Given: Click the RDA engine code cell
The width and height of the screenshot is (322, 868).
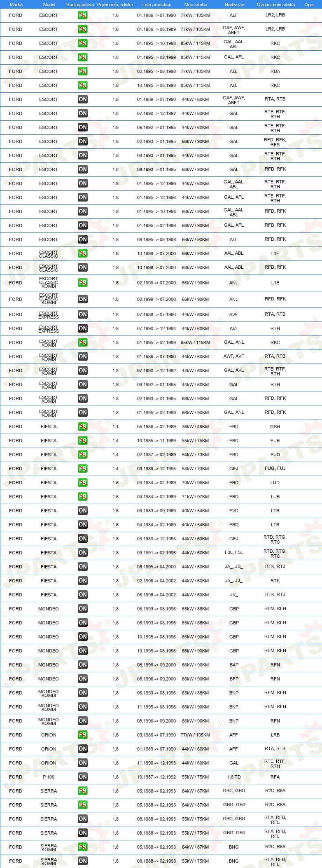Looking at the screenshot, I should pos(275,71).
